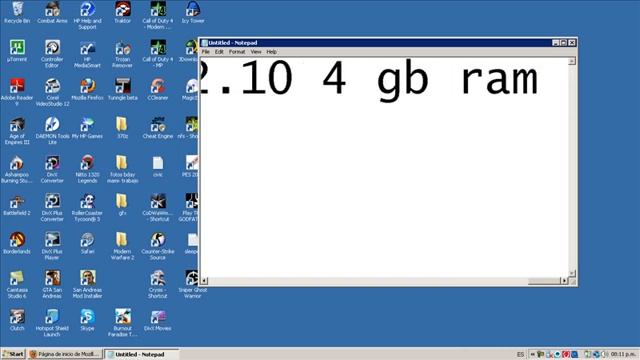Open DAEMON Tools Lite shortcut
This screenshot has height=360, width=640.
coord(52,131)
